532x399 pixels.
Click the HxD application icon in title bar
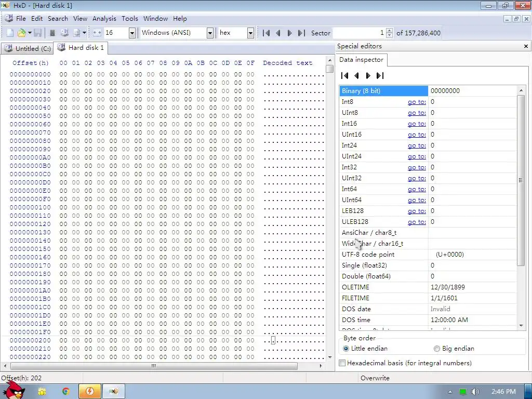6,5
